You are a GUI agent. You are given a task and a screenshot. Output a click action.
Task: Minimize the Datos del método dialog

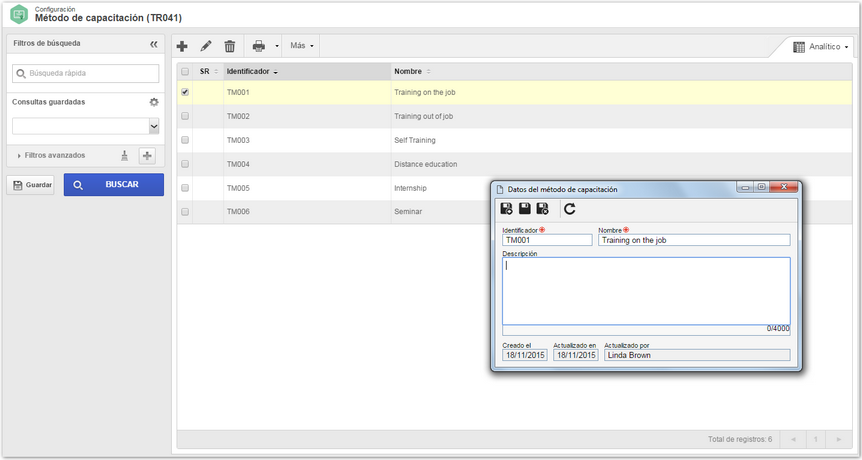pyautogui.click(x=745, y=187)
